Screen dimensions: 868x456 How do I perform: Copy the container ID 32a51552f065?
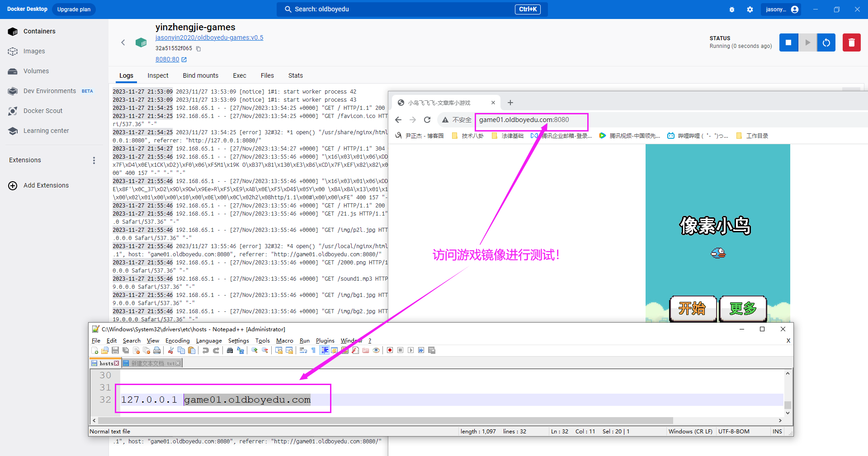198,49
